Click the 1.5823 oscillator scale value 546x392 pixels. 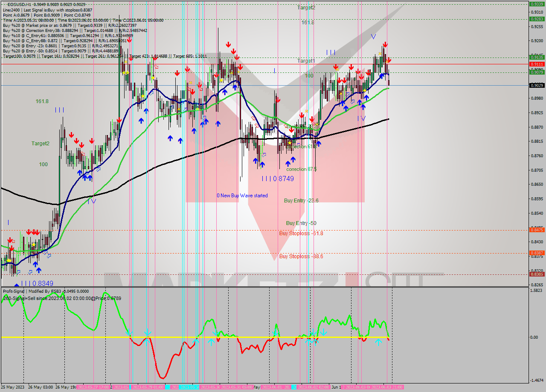[537, 291]
